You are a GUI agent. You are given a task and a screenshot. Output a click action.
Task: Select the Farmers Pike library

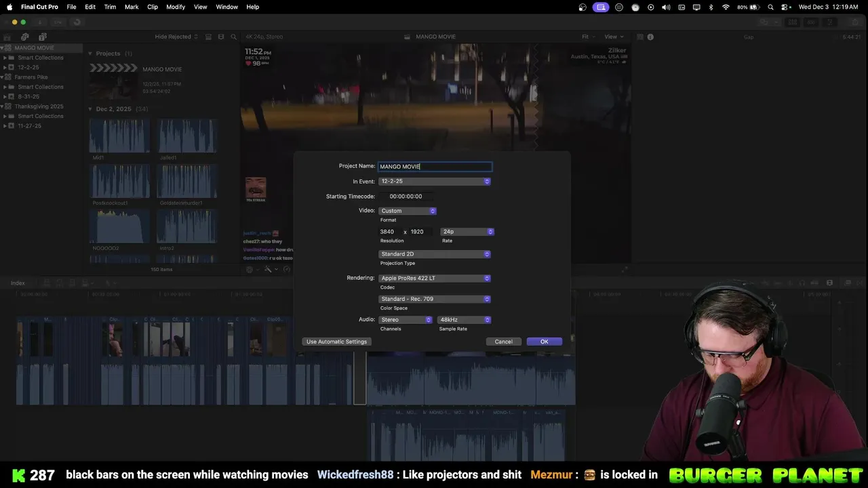[x=31, y=77]
